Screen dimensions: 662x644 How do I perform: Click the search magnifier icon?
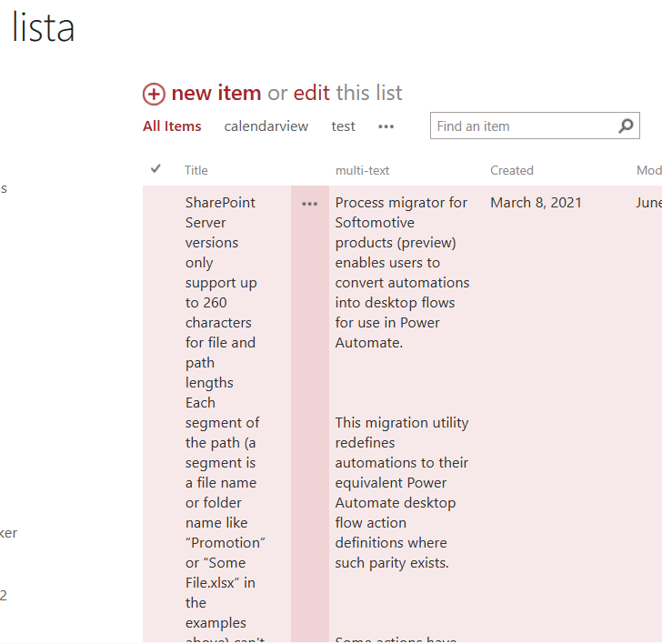tap(627, 126)
